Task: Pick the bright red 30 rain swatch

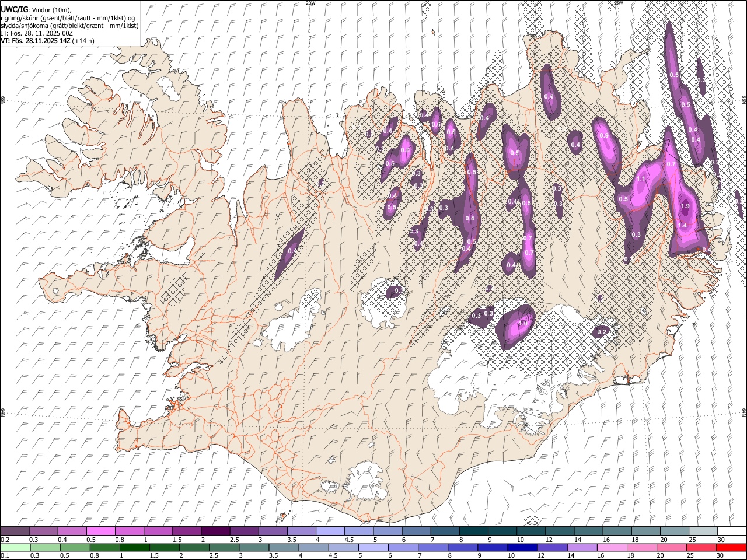Action: [731, 547]
